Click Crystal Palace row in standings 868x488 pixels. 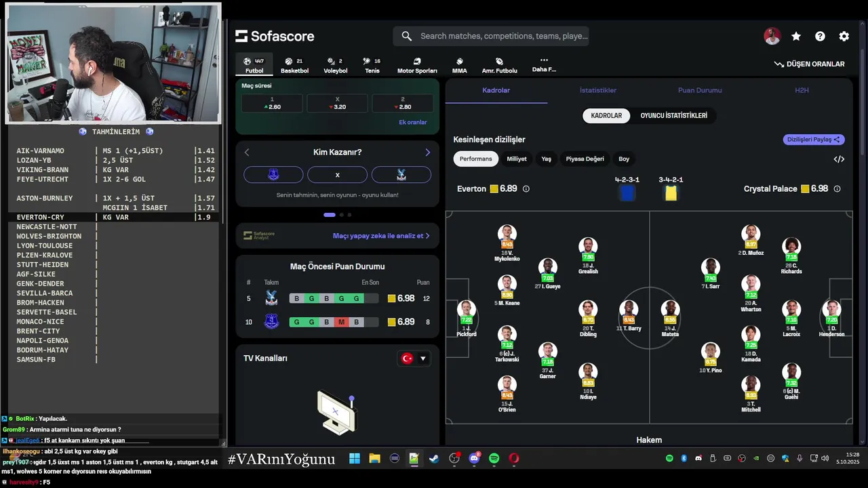pos(337,298)
